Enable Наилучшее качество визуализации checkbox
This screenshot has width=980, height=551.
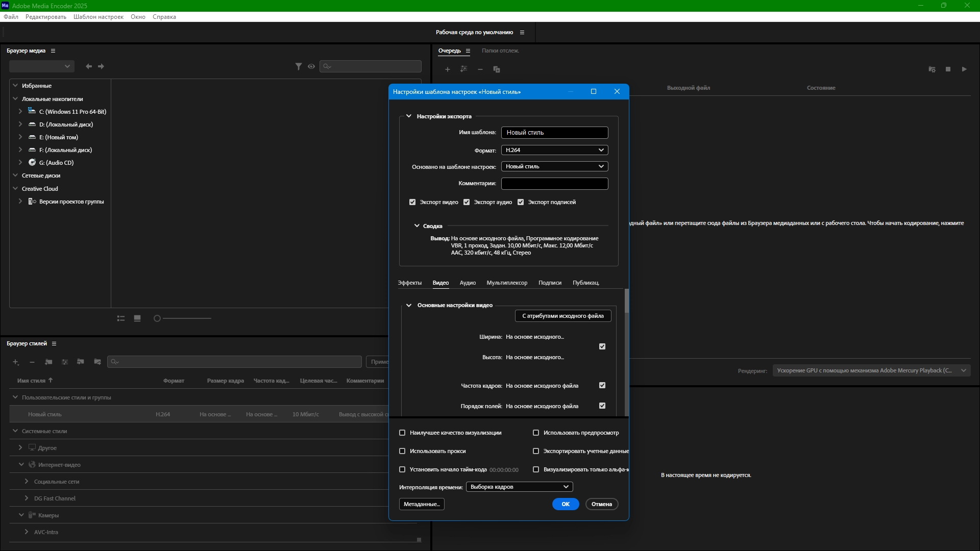click(x=402, y=433)
